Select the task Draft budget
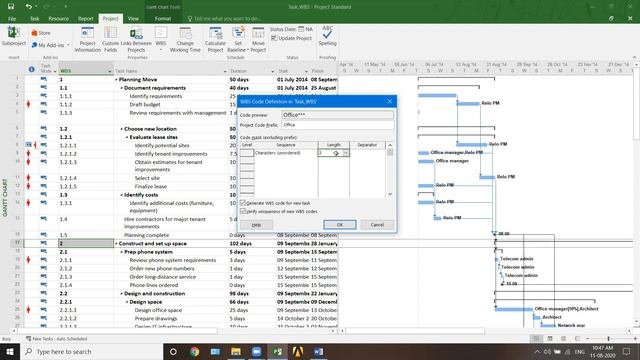Screen dimensions: 640x360 pyautogui.click(x=144, y=104)
